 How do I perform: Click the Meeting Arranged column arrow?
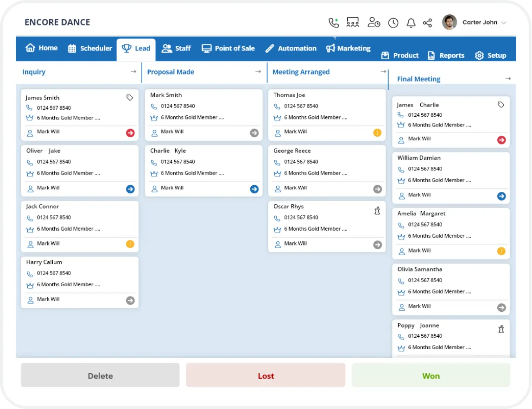pos(383,71)
